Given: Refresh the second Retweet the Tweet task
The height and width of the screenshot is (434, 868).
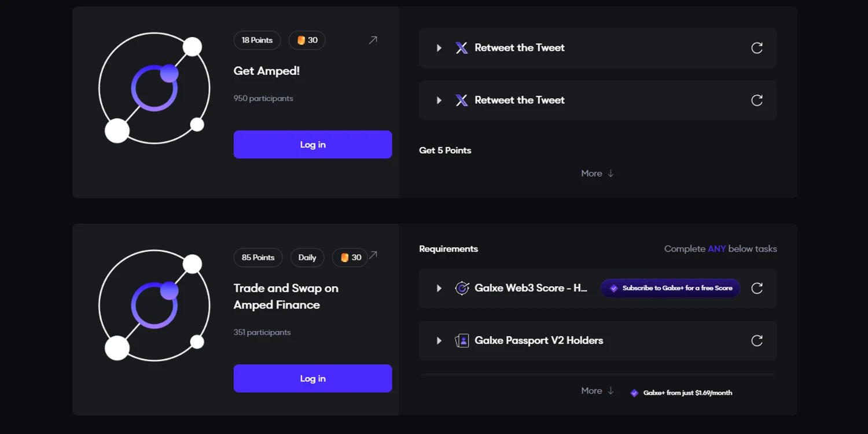Looking at the screenshot, I should [756, 100].
